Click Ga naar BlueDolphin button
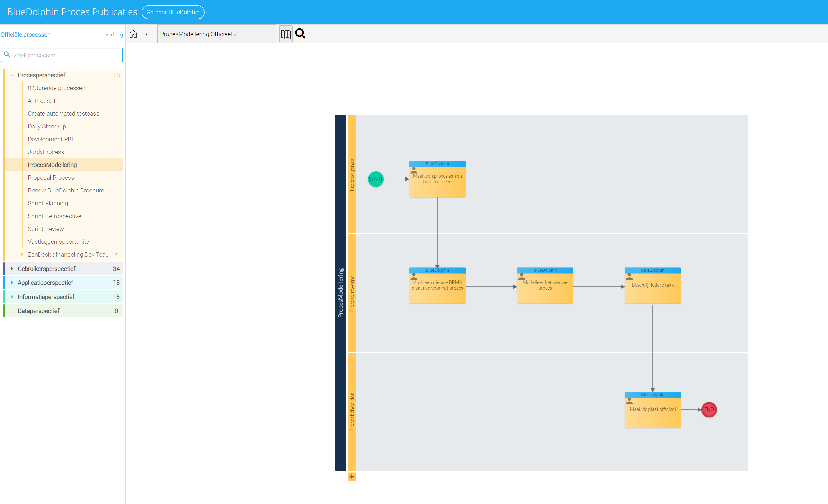The height and width of the screenshot is (504, 828). point(173,12)
